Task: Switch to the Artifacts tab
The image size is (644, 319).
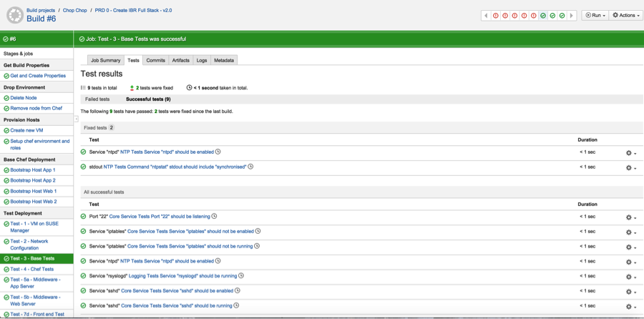Action: click(180, 60)
